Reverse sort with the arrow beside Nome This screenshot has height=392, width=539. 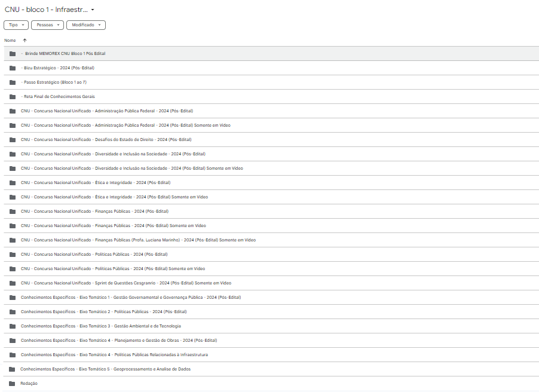click(24, 40)
